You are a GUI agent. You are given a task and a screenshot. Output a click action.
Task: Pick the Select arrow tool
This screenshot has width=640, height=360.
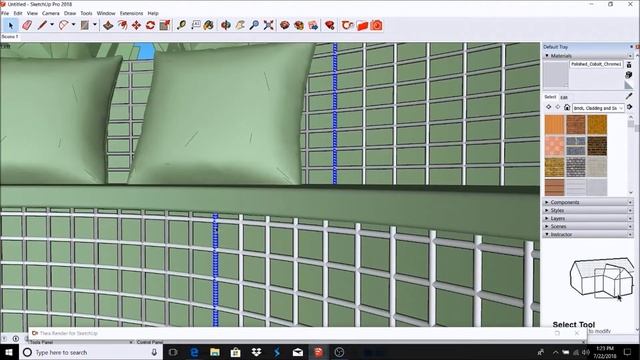[10, 25]
